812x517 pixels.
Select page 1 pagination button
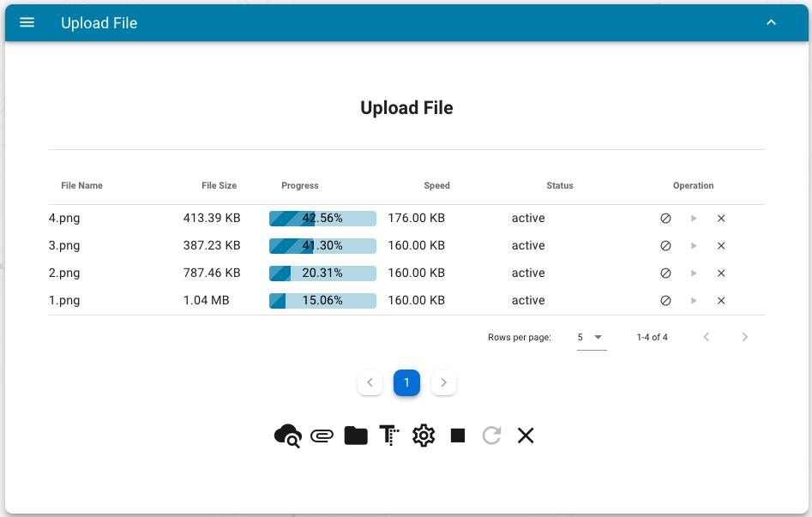(x=406, y=383)
